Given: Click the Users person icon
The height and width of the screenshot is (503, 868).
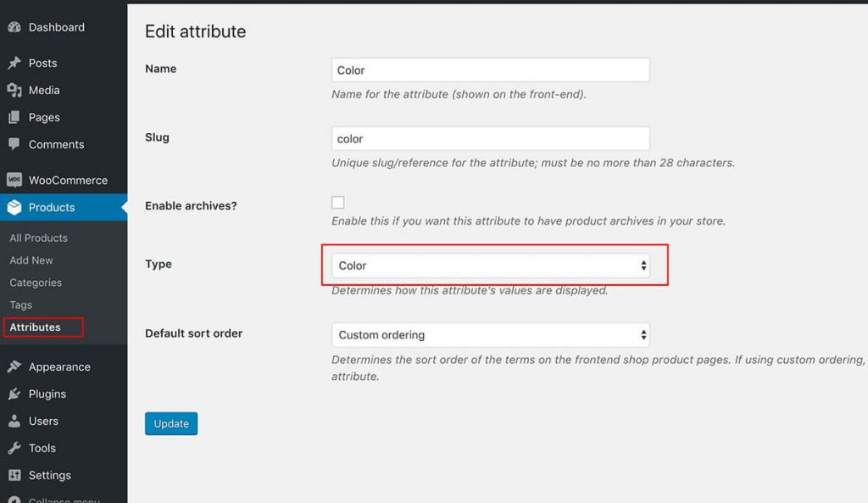Looking at the screenshot, I should click(x=14, y=421).
